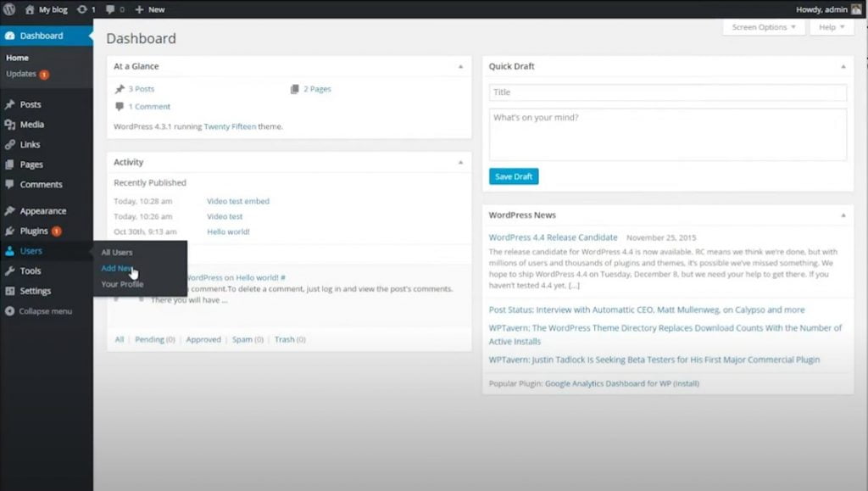The height and width of the screenshot is (491, 868).
Task: Open Media library sidebar icon
Action: tap(9, 125)
